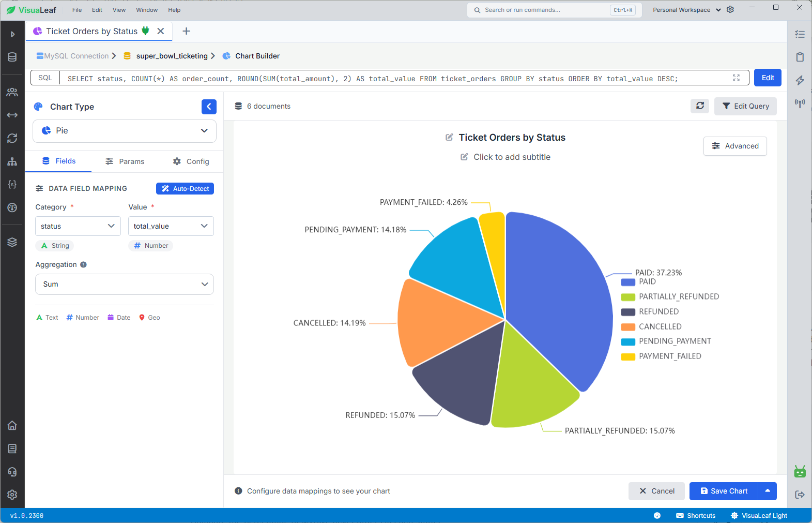Open the Pie chart type dropdown
This screenshot has width=812, height=523.
[125, 131]
